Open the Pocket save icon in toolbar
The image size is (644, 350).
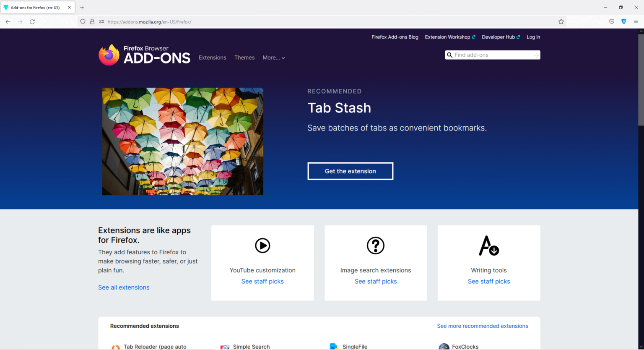tap(612, 22)
